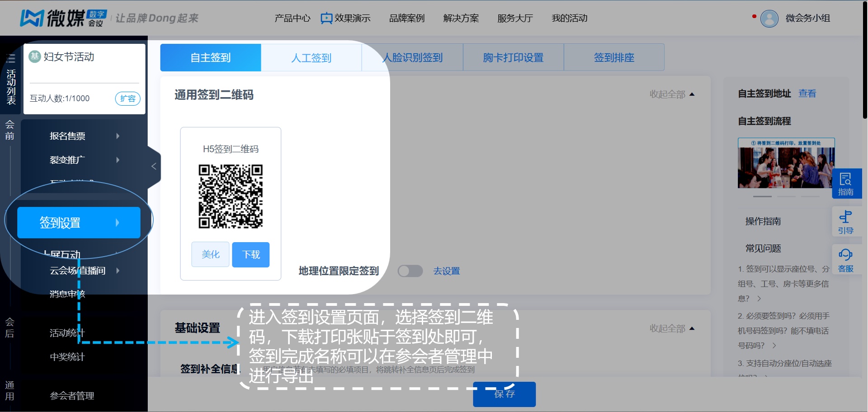Toggle 地理位置限定签到 switch
The width and height of the screenshot is (868, 412).
[x=410, y=271]
